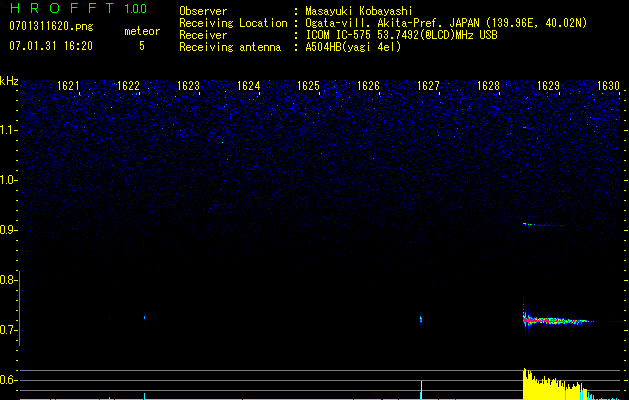Click the 0.8 kHz axis label
Image resolution: width=629 pixels, height=400 pixels.
coord(8,280)
